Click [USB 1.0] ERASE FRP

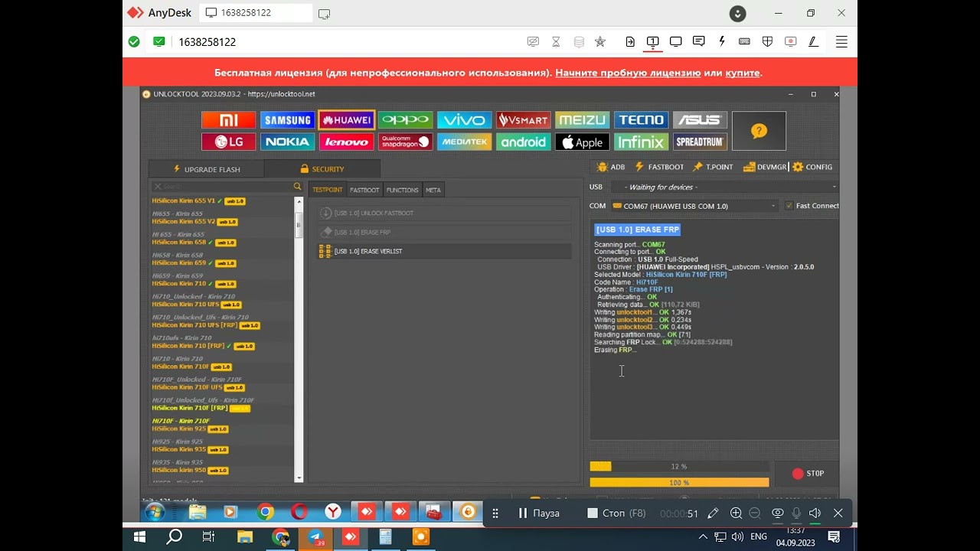click(x=445, y=232)
